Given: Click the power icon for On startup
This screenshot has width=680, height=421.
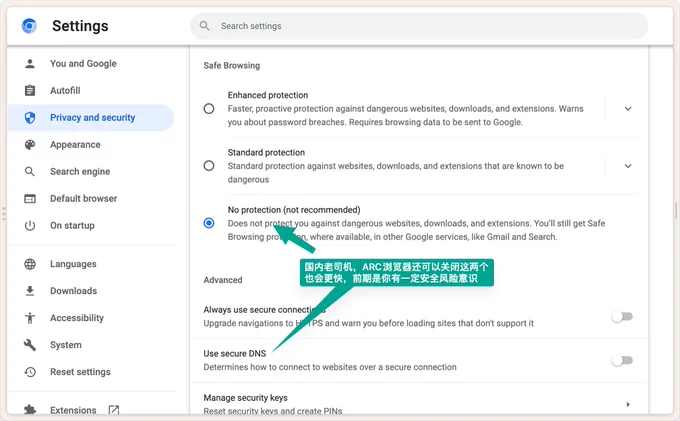Looking at the screenshot, I should 30,225.
